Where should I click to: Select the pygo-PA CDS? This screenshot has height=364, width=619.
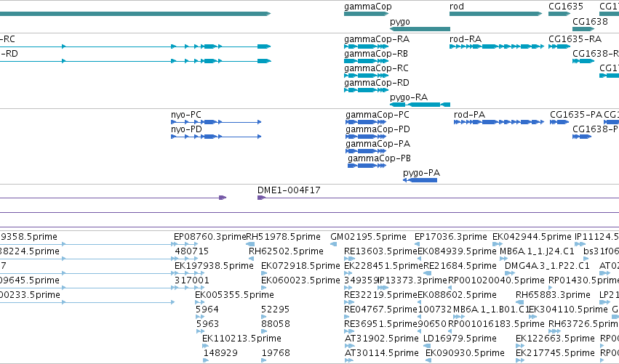420,180
